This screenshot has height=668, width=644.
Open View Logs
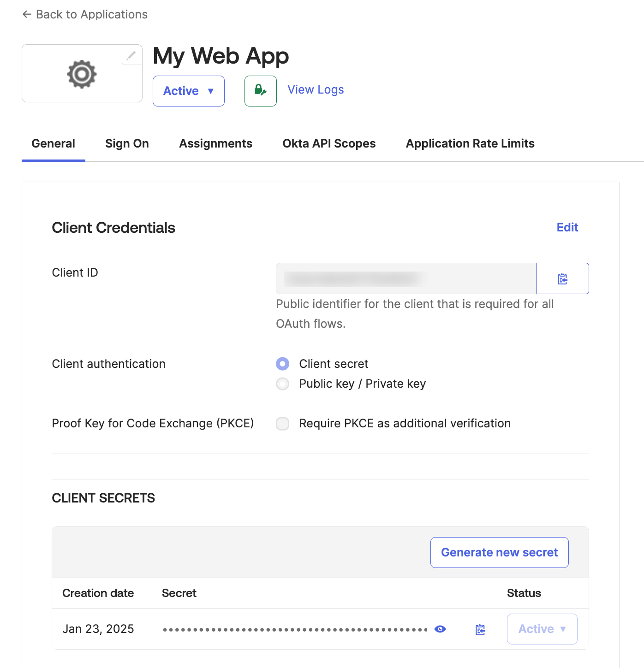(315, 89)
